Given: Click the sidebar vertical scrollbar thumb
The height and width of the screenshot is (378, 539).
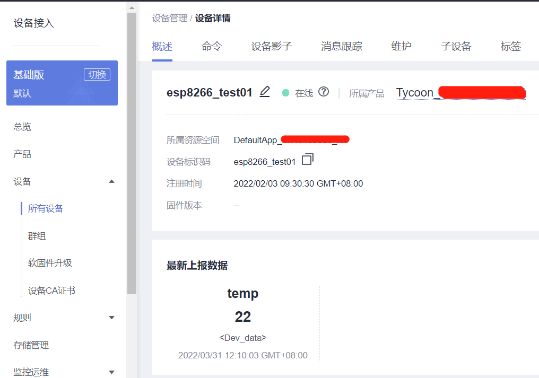Looking at the screenshot, I should (131, 153).
